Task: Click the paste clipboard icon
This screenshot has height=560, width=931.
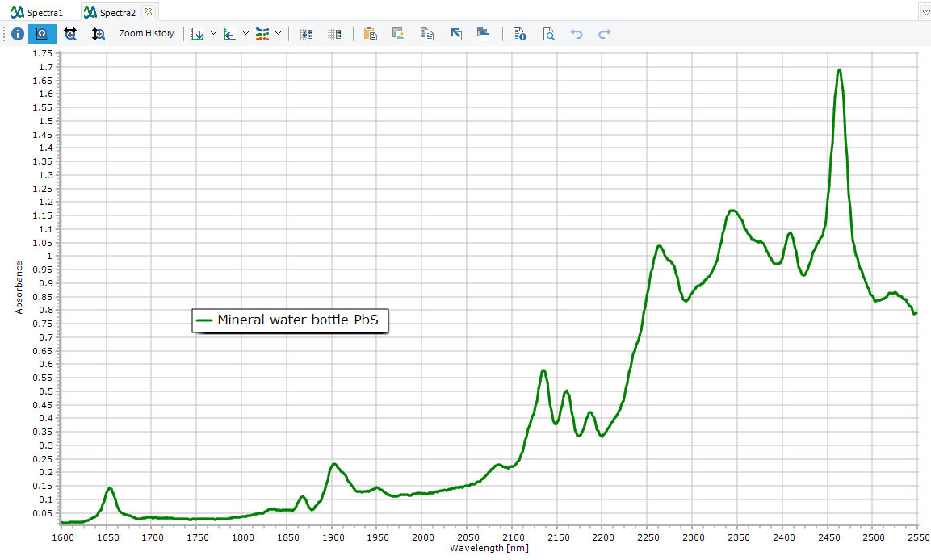Action: coord(371,34)
